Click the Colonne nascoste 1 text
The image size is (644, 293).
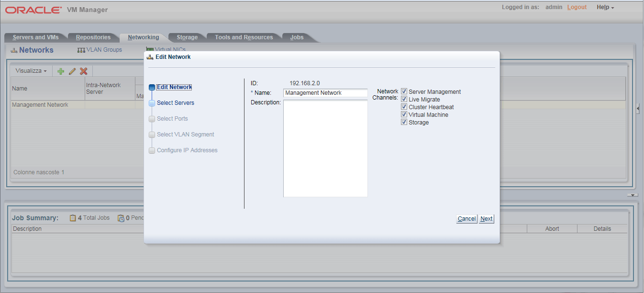point(39,172)
